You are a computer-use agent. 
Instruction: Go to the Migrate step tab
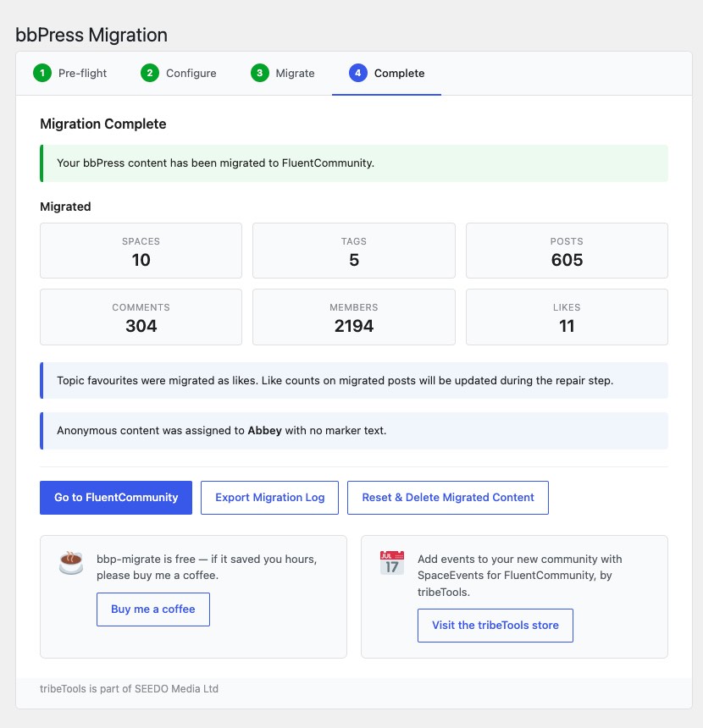click(283, 74)
